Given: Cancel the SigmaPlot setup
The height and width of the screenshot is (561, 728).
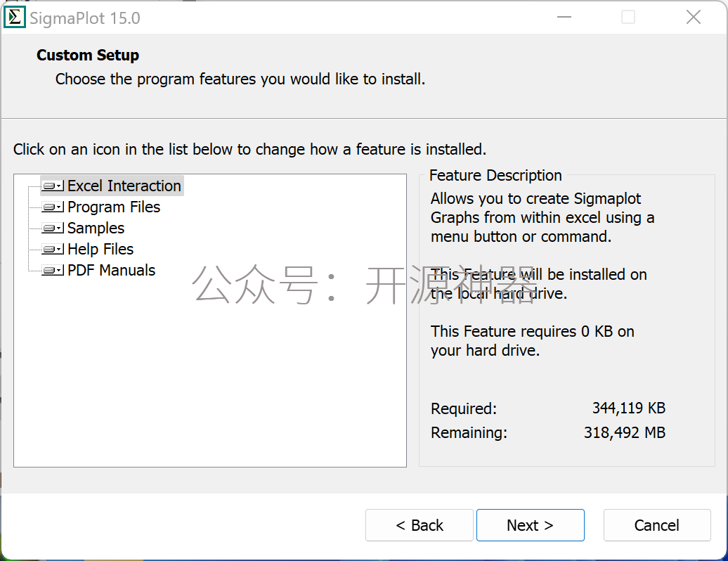Looking at the screenshot, I should pyautogui.click(x=657, y=525).
